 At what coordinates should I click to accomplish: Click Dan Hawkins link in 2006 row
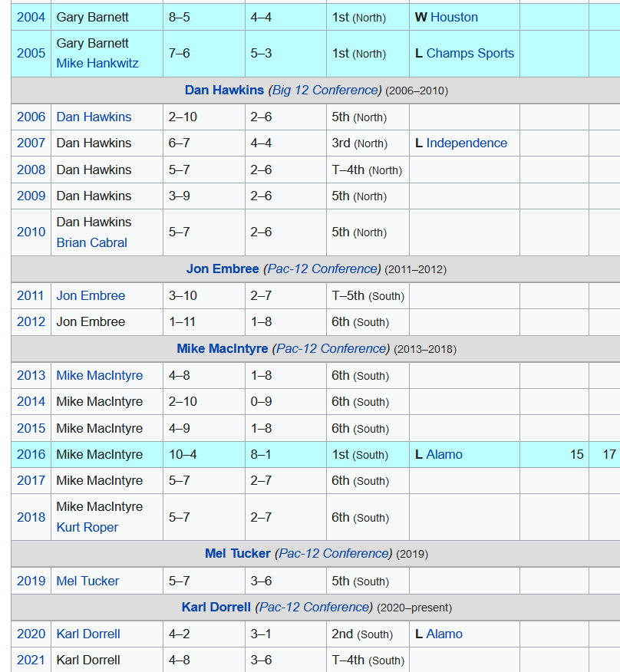coord(94,117)
